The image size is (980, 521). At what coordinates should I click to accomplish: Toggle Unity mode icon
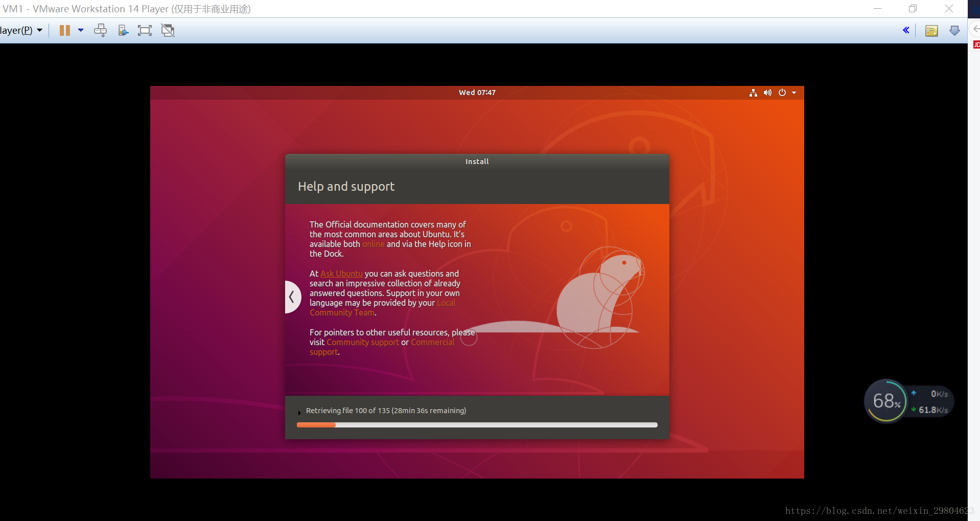tap(168, 30)
